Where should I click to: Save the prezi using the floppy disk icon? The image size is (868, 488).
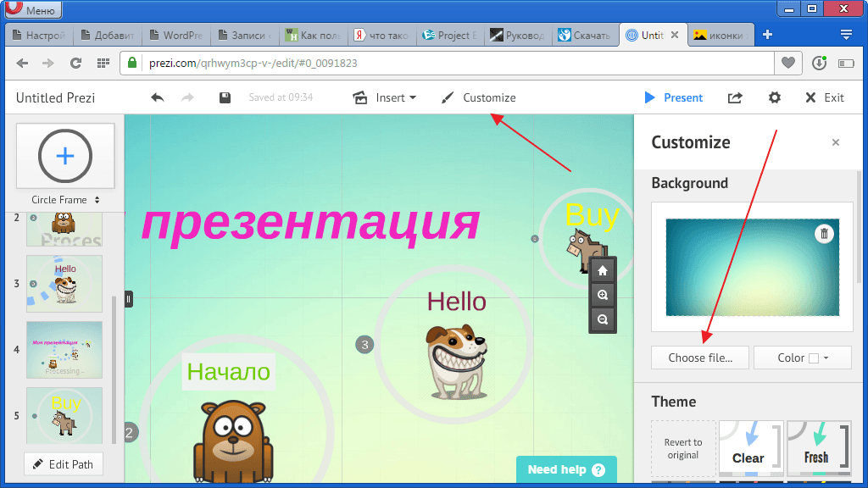(225, 97)
